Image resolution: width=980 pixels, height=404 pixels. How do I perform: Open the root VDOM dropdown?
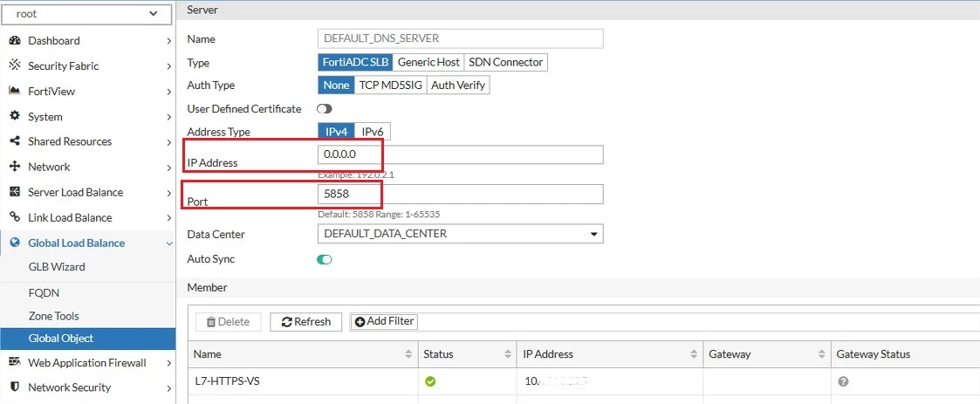coord(87,14)
